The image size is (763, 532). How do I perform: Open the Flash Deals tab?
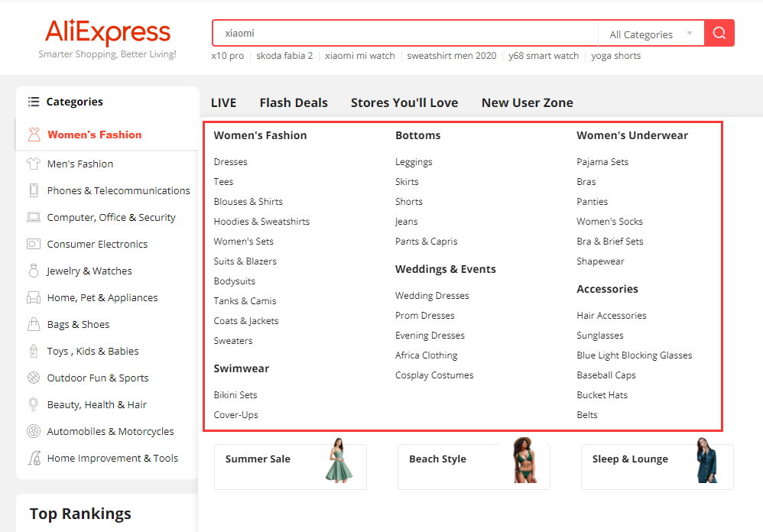(x=294, y=102)
